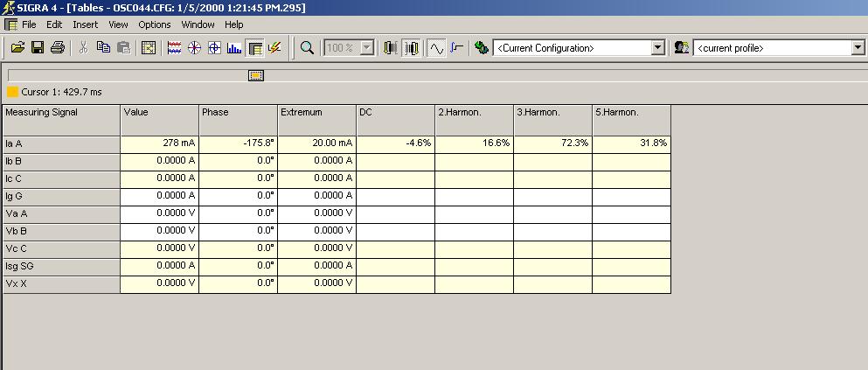
Task: Click the 72.3% third harmonic cell
Action: (553, 144)
